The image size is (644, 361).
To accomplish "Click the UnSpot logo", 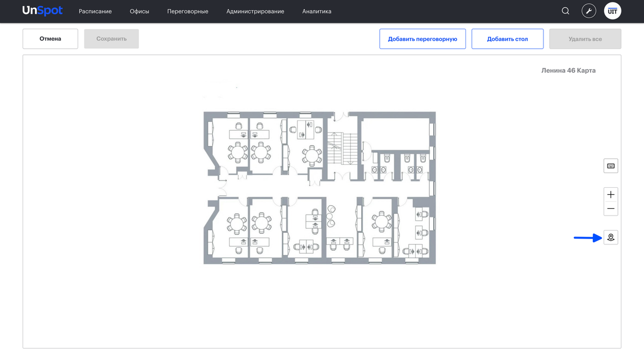I will [x=42, y=11].
